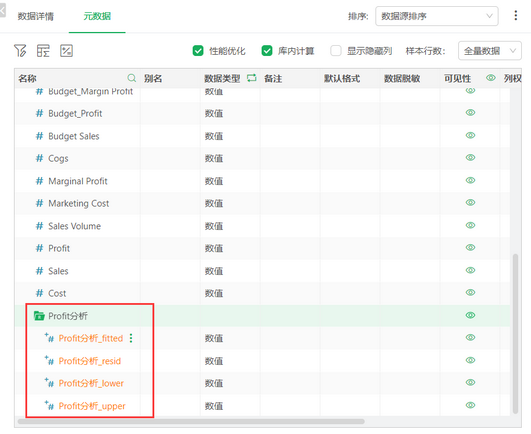Switch to the 数据详情 tab
Screen dimensions: 531x434
pyautogui.click(x=36, y=16)
